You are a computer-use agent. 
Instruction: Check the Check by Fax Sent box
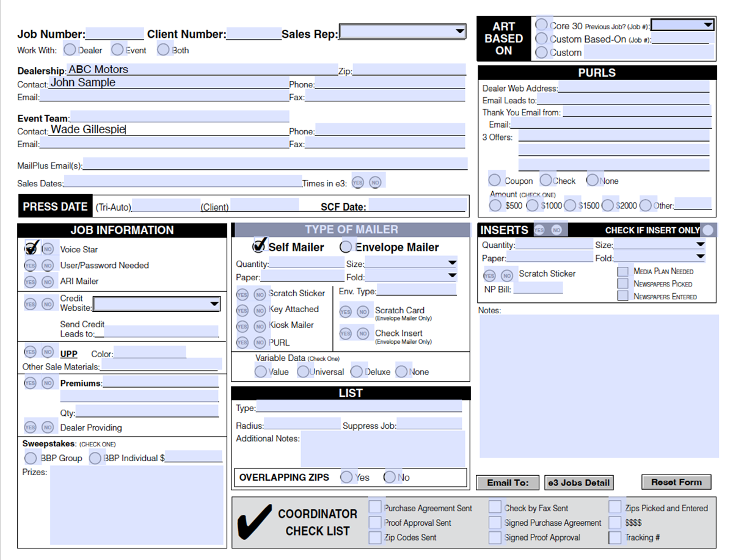(x=495, y=507)
